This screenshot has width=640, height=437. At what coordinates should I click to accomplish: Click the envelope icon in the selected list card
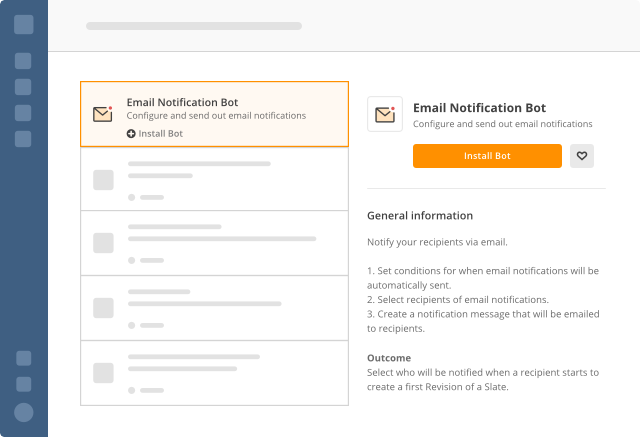(102, 114)
